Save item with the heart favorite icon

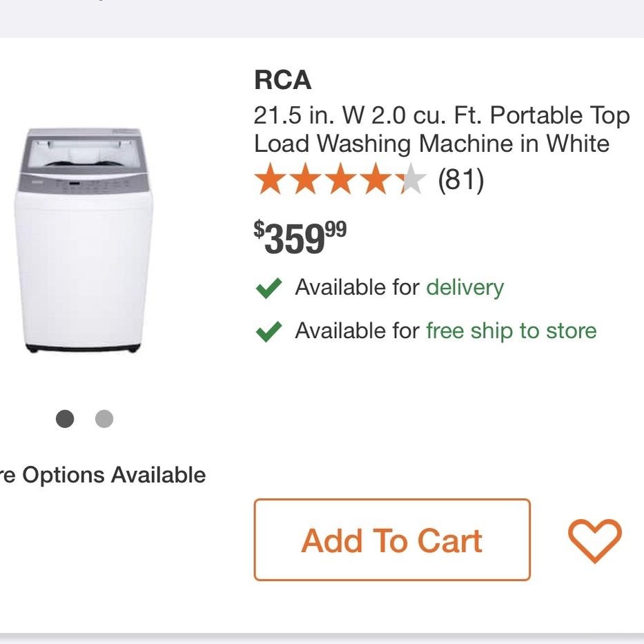click(595, 540)
